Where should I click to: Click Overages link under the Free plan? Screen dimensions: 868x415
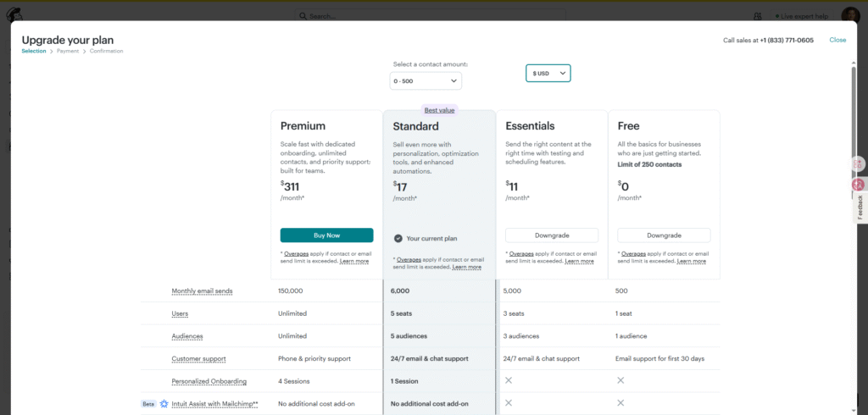point(634,254)
